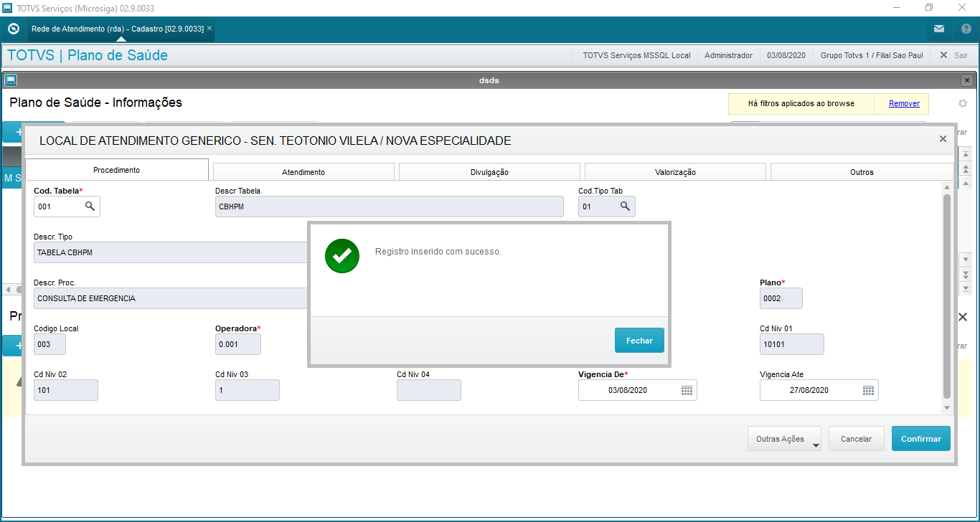Click the Plano de Saúde - Informações heading
This screenshot has height=522, width=980.
[x=95, y=103]
